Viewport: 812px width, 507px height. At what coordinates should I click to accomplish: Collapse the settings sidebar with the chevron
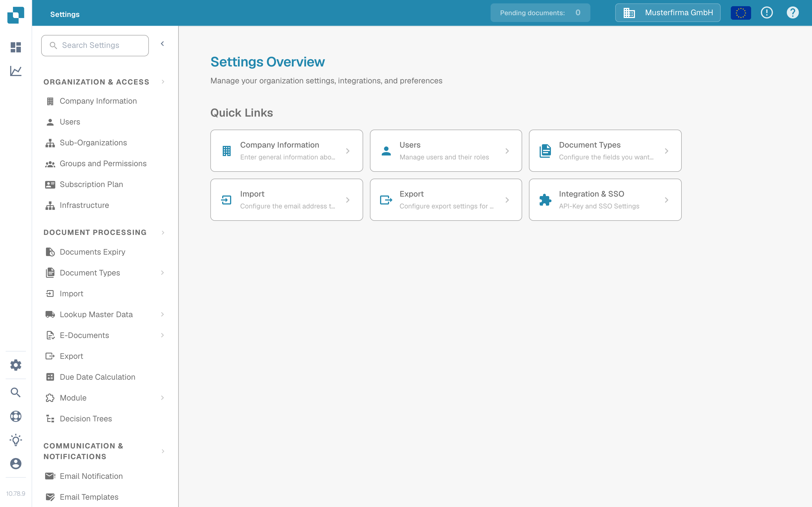pyautogui.click(x=162, y=44)
